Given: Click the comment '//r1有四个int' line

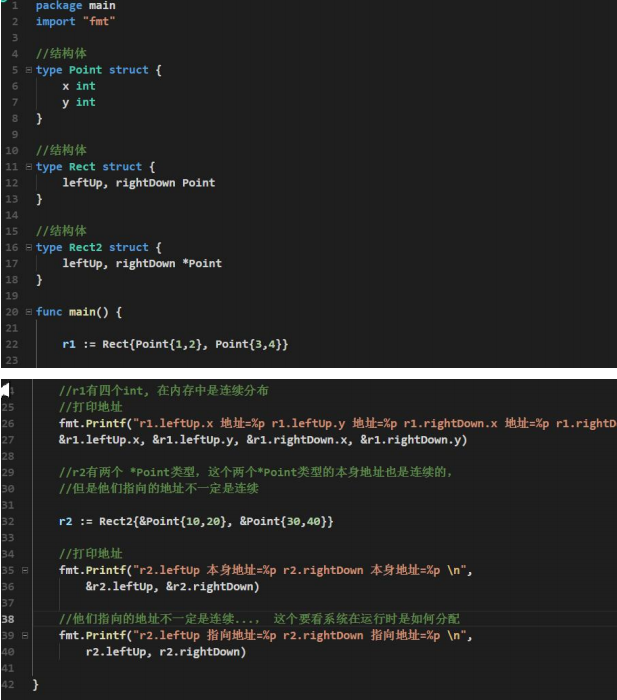Looking at the screenshot, I should pos(164,391).
